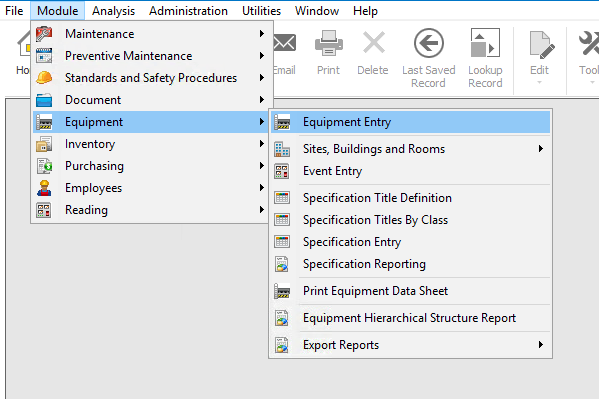The image size is (599, 399).
Task: Open the Analysis menu
Action: pyautogui.click(x=113, y=11)
